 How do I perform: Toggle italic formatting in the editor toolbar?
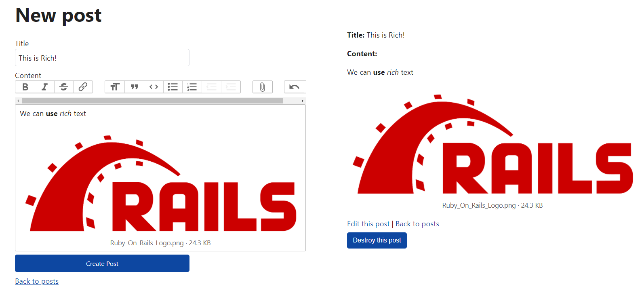44,87
